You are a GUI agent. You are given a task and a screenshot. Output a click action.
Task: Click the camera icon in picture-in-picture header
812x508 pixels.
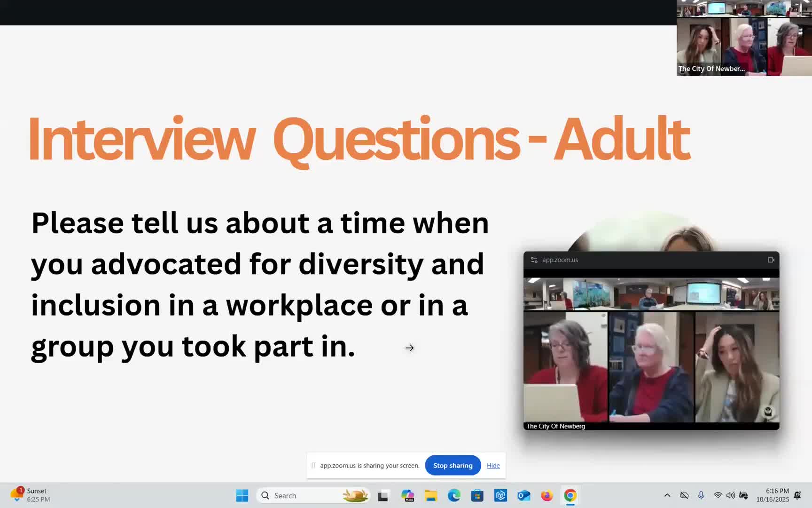point(771,260)
